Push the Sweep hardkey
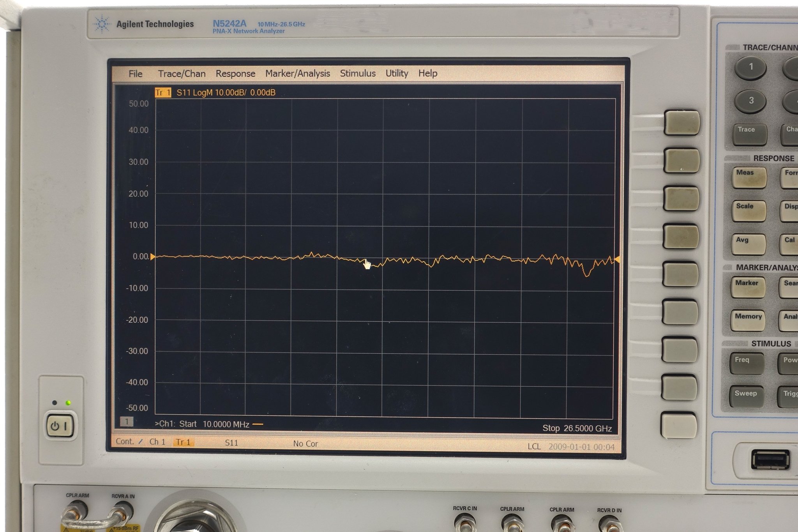This screenshot has width=798, height=532. coord(746,397)
